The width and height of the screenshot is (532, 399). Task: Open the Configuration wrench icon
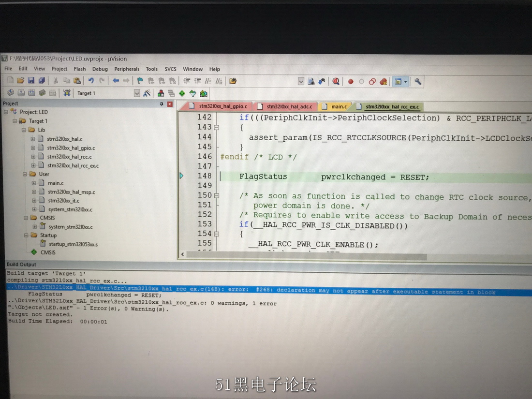(x=418, y=82)
